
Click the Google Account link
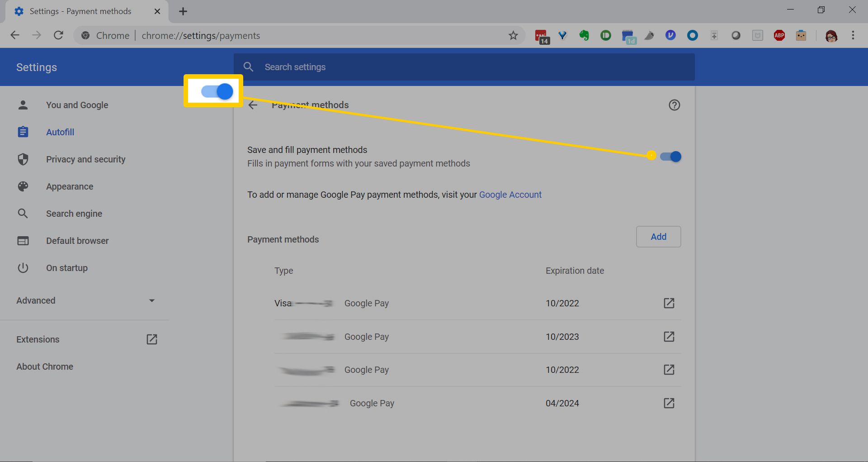pyautogui.click(x=510, y=195)
